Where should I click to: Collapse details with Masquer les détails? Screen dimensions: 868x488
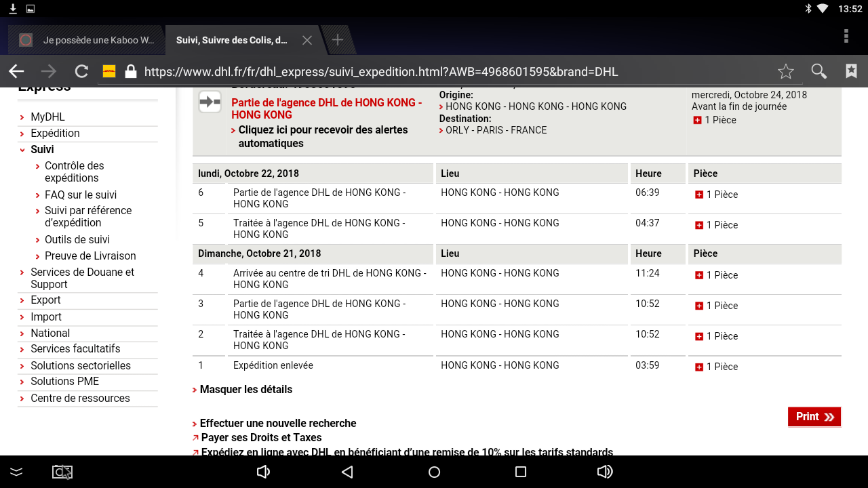coord(246,390)
